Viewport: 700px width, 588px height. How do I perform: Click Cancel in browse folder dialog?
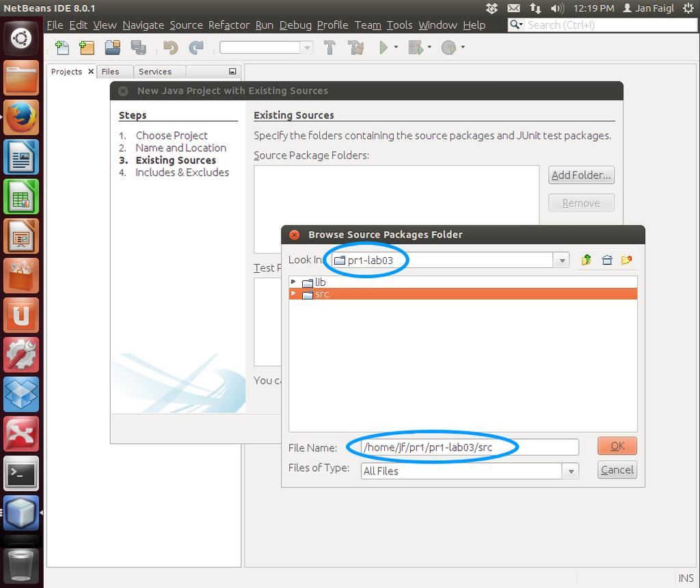point(617,470)
